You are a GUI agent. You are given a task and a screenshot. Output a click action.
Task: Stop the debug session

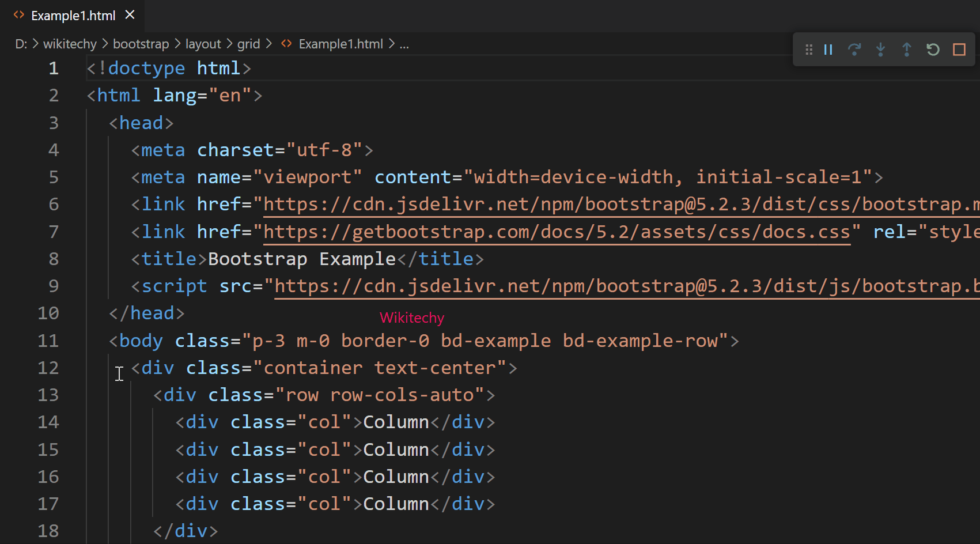coord(959,50)
